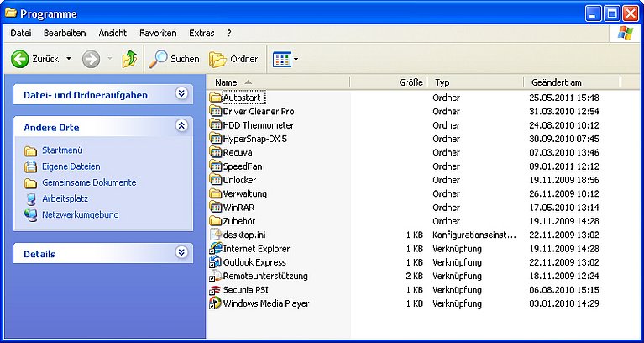Select the Internet Explorer shortcut icon
The width and height of the screenshot is (644, 343).
[x=216, y=248]
